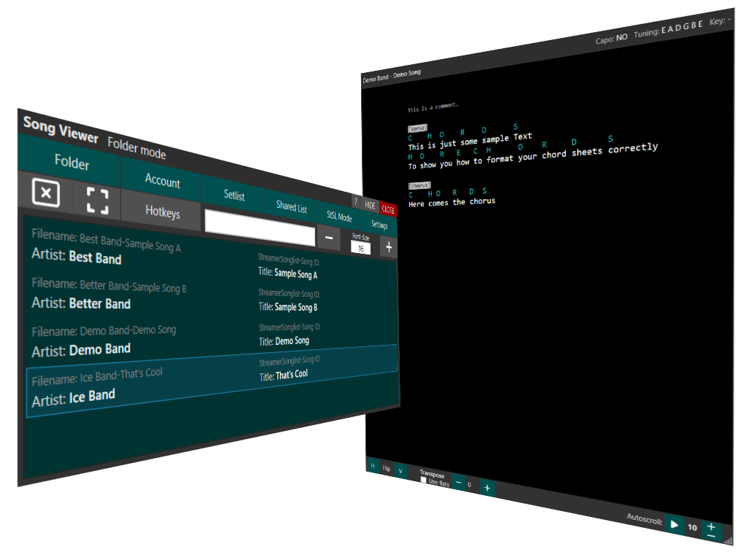
Task: Open the Shared List tab
Action: pos(291,207)
